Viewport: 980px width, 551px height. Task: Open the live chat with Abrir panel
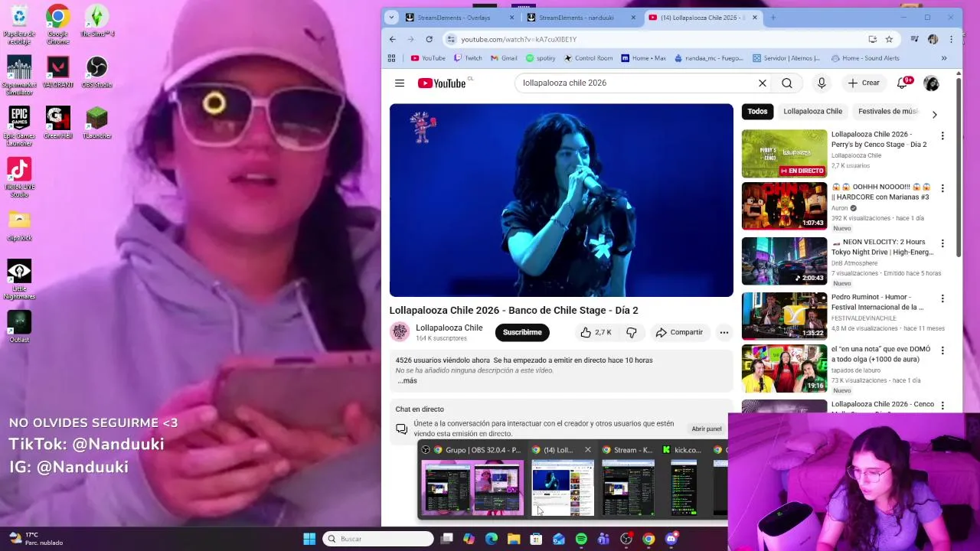tap(706, 429)
